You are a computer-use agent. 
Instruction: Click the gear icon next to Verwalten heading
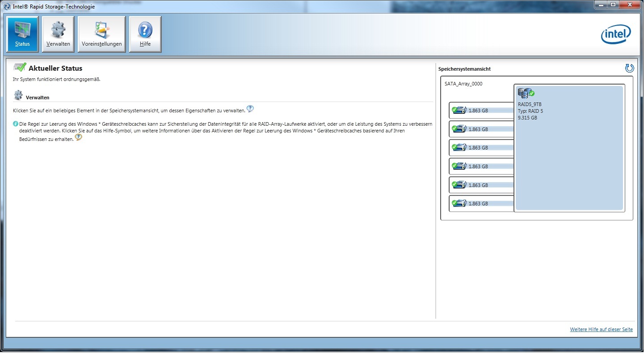coord(18,95)
